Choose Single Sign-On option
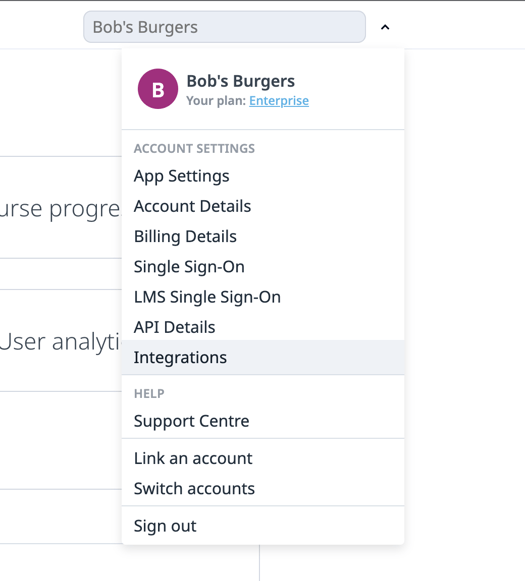 (x=263, y=267)
